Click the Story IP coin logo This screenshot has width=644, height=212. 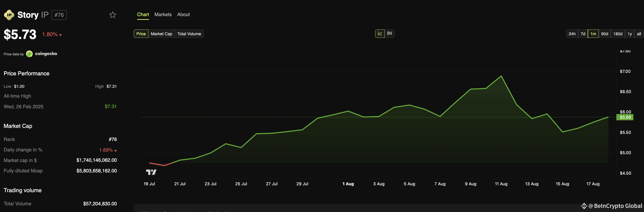(x=9, y=15)
